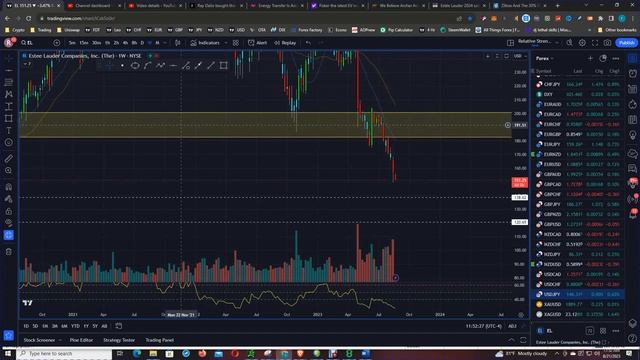Select the path tool in floating toolbar
Viewport: 640px width, 360px height.
(x=160, y=66)
